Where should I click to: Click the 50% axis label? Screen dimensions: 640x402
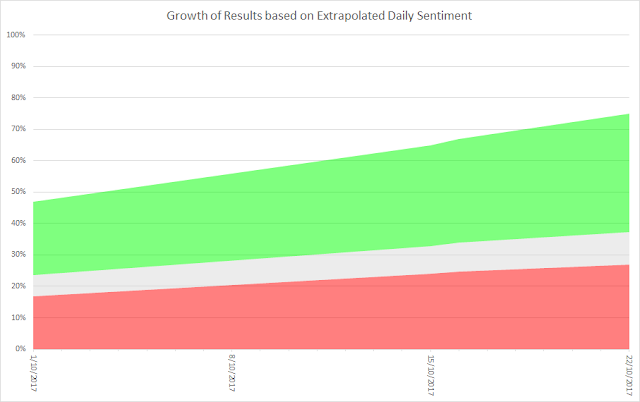pos(18,192)
